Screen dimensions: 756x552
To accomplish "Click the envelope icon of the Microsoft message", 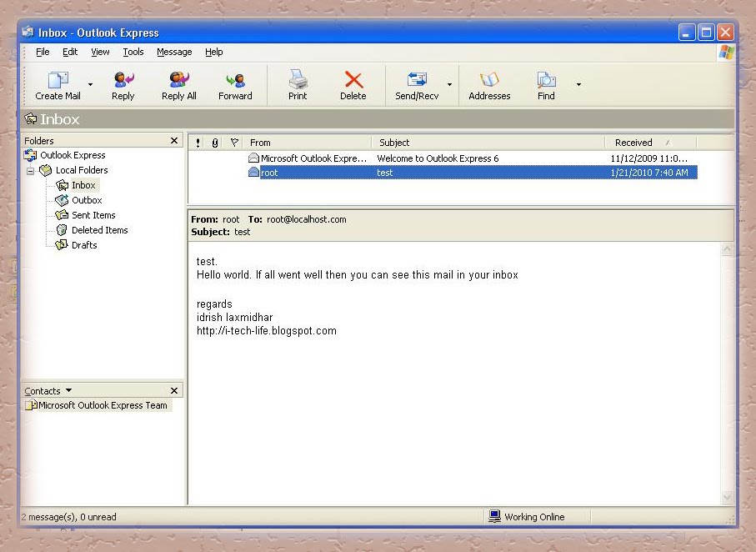I will 253,158.
